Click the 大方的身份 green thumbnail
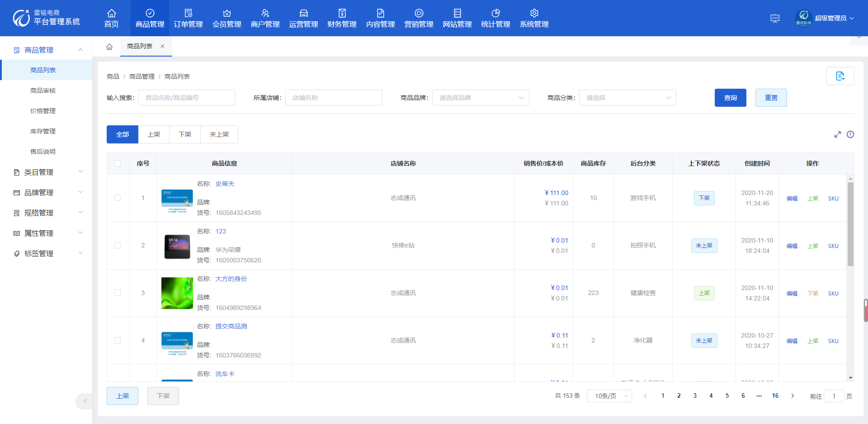 177,293
